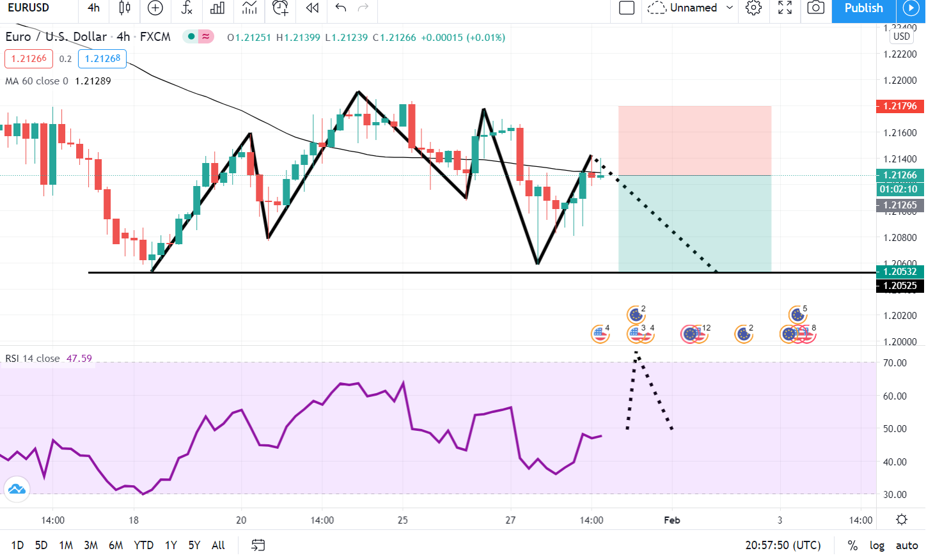Click the EU event icon labeled 2 near Feb

point(743,334)
